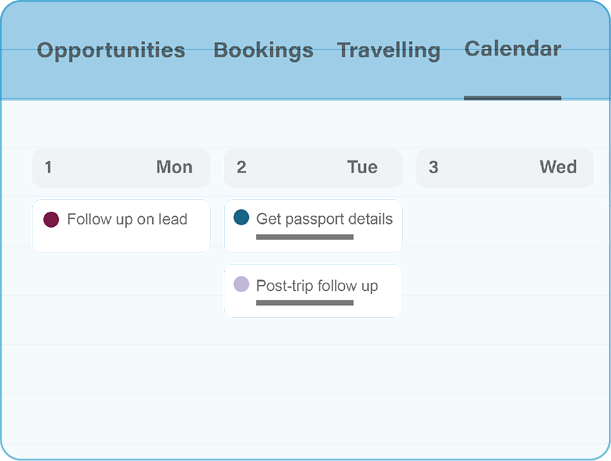The height and width of the screenshot is (461, 611).
Task: Open the Opportunities tab
Action: pyautogui.click(x=111, y=50)
